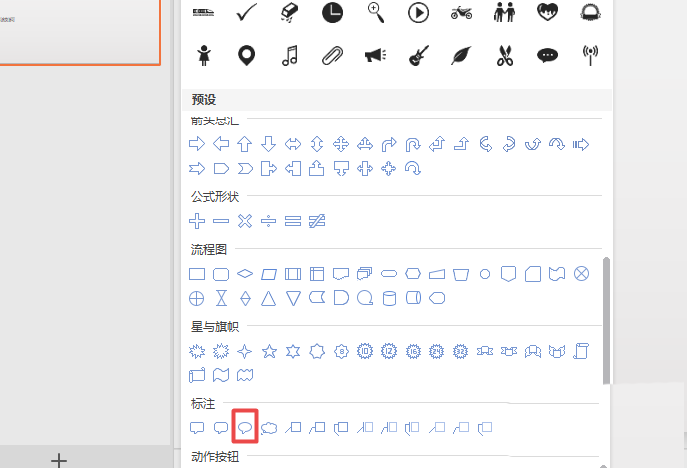Insert the checkmark icon
The image size is (687, 468).
coord(247,13)
